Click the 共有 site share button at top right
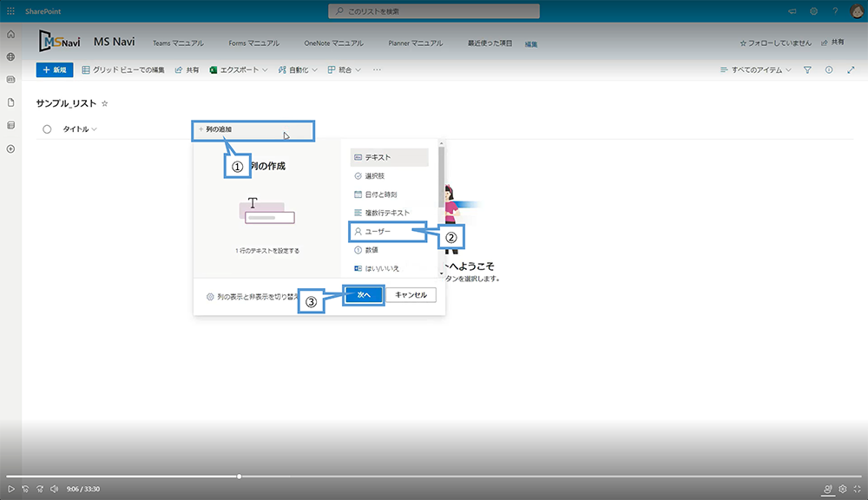This screenshot has width=868, height=500. tap(832, 42)
